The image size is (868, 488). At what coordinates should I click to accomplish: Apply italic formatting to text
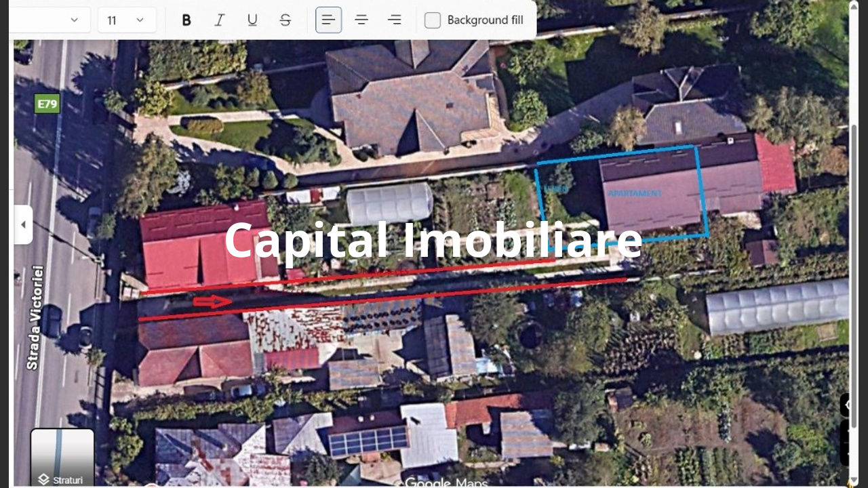pos(219,20)
